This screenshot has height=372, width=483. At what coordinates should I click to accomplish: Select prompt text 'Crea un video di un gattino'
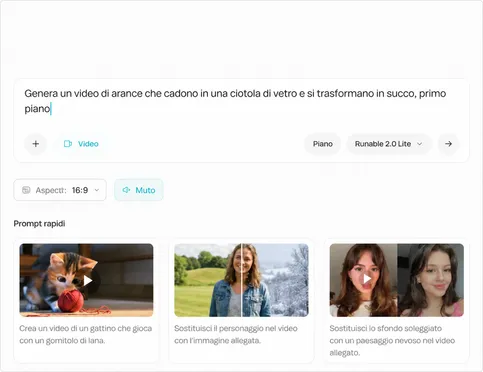(x=68, y=328)
